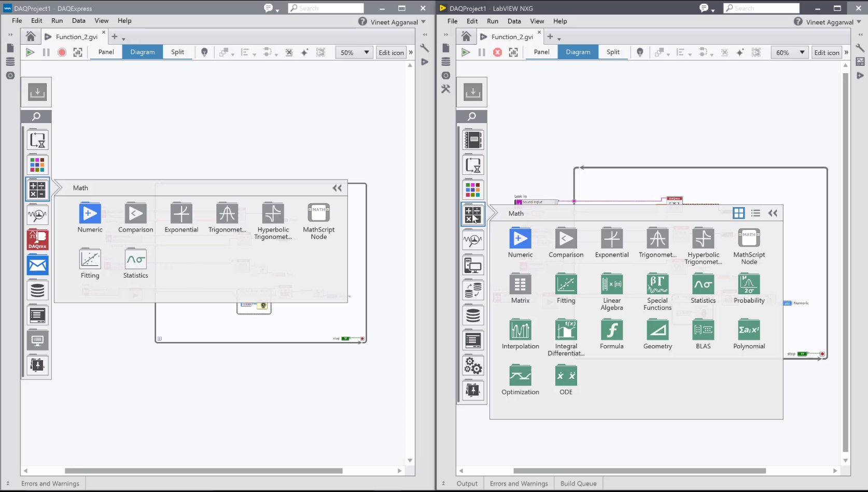Click Edit icon button in LabVIEW NXG
This screenshot has height=492, width=868.
[827, 52]
